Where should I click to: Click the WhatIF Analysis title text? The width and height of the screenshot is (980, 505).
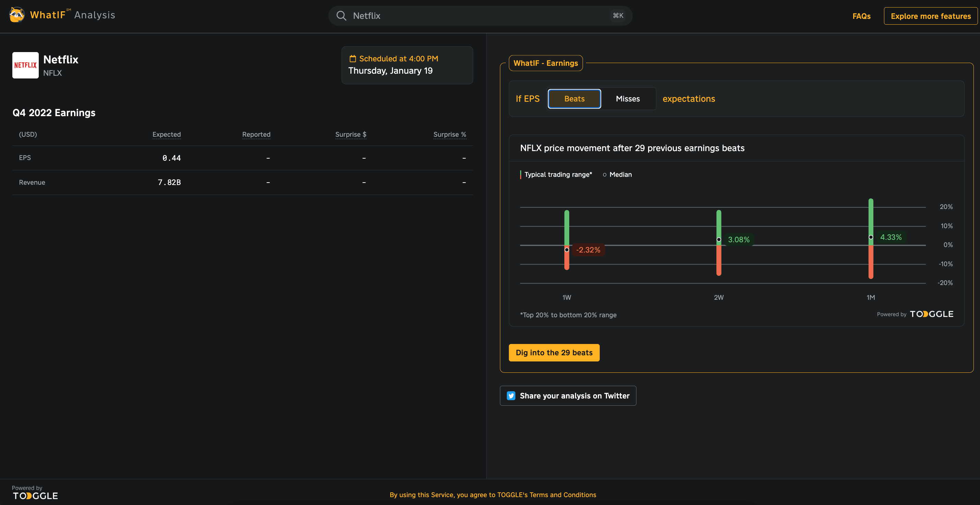pos(72,15)
